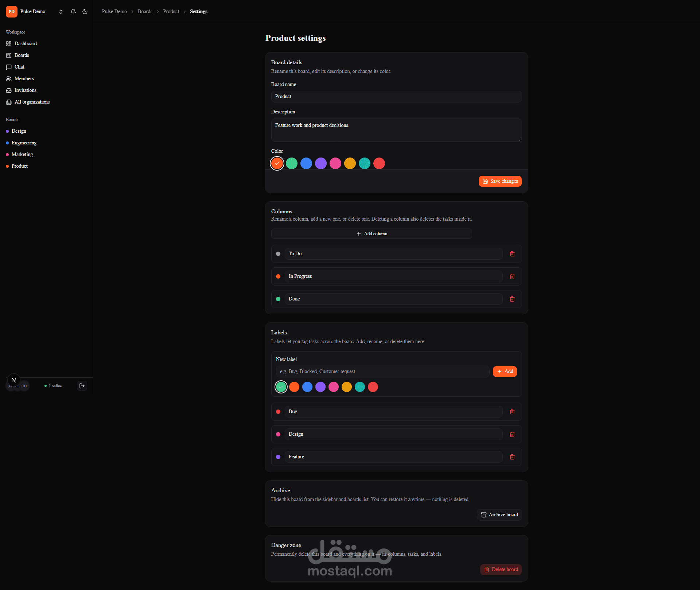Delete the Design label
Screen dimensions: 700x590
coord(512,434)
